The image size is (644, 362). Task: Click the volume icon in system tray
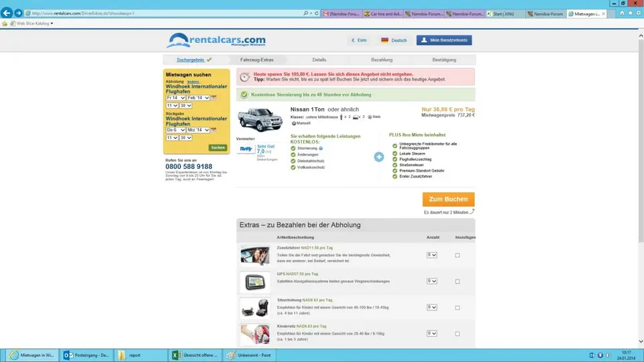point(608,355)
